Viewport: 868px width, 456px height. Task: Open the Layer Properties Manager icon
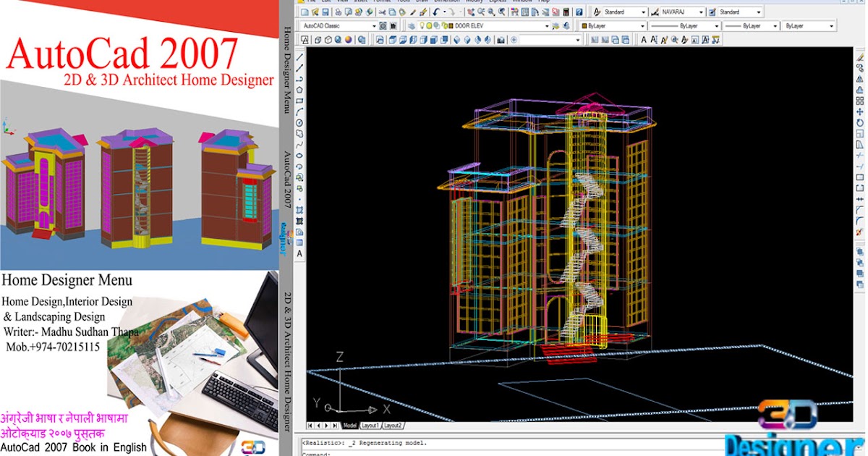point(412,25)
